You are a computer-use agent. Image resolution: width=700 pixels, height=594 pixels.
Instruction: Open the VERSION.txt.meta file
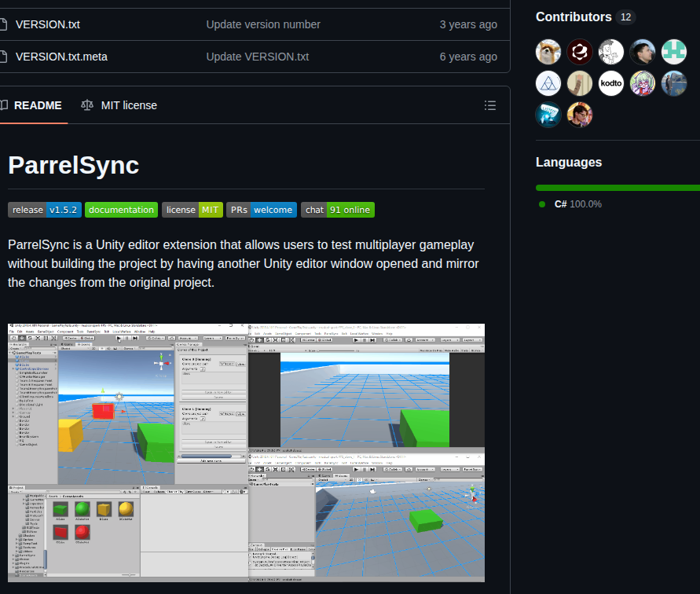(61, 57)
